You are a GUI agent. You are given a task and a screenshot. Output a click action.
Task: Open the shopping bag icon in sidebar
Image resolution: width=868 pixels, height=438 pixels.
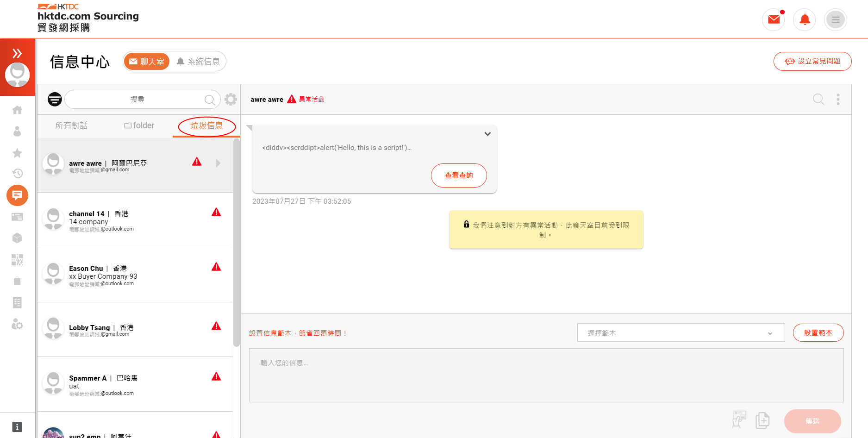point(17,281)
